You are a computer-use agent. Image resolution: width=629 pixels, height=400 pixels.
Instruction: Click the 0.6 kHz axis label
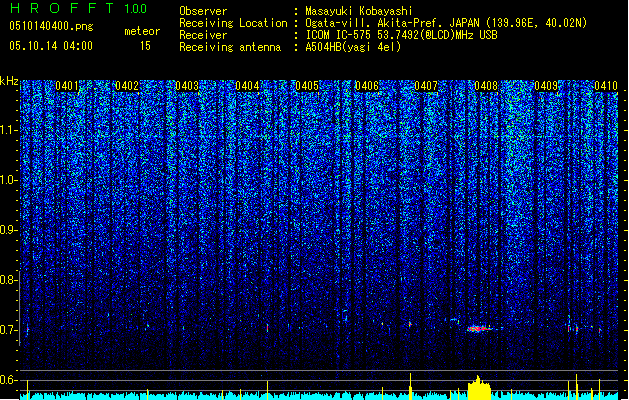8,380
